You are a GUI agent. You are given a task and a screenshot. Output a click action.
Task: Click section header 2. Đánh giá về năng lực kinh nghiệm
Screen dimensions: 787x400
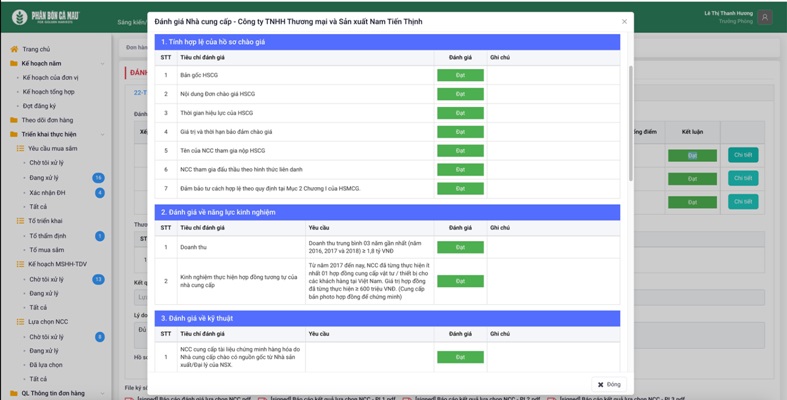(387, 212)
